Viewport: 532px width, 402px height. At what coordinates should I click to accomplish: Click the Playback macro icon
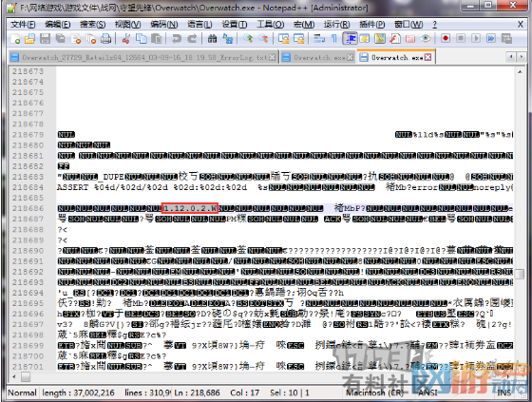(476, 38)
